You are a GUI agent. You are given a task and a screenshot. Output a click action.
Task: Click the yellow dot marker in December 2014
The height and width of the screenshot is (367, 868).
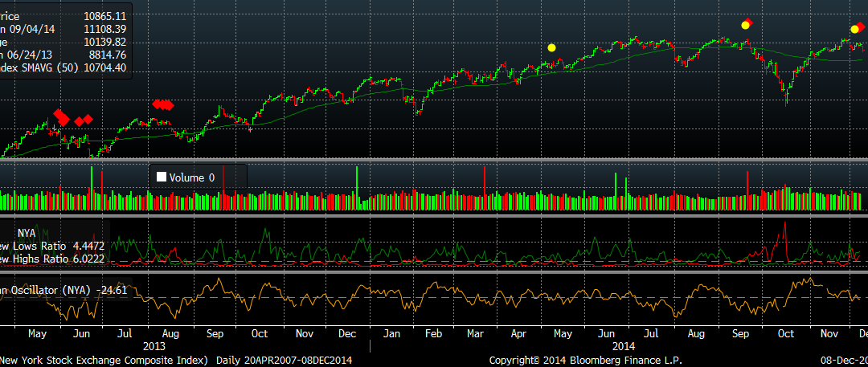coord(854,30)
